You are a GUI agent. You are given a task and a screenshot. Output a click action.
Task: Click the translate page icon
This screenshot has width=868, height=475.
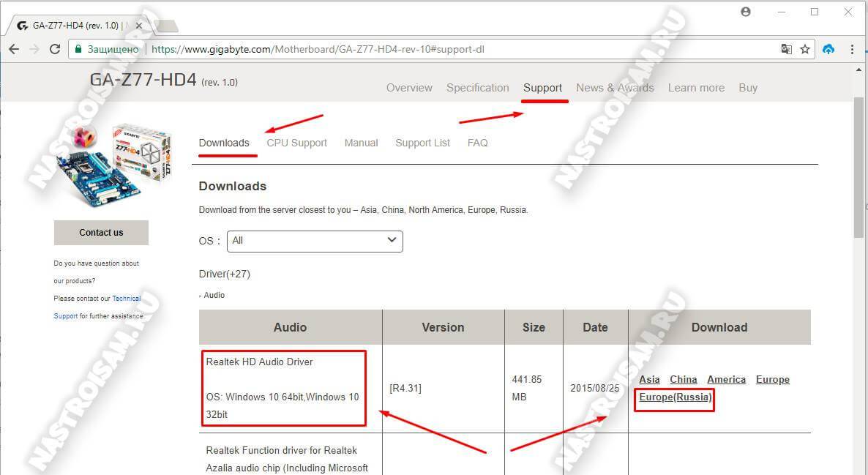pos(786,49)
